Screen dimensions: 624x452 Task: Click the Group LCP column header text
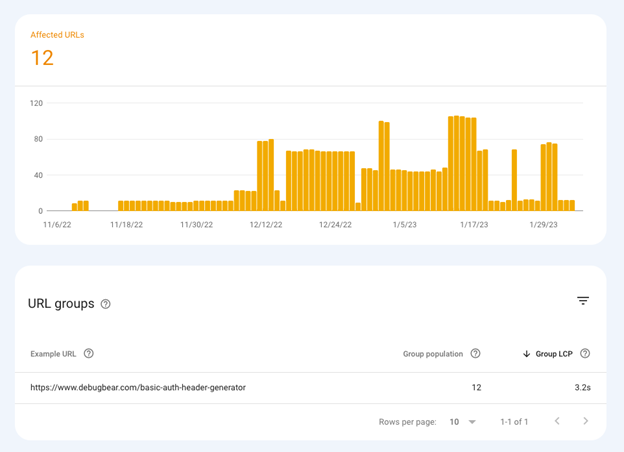554,354
